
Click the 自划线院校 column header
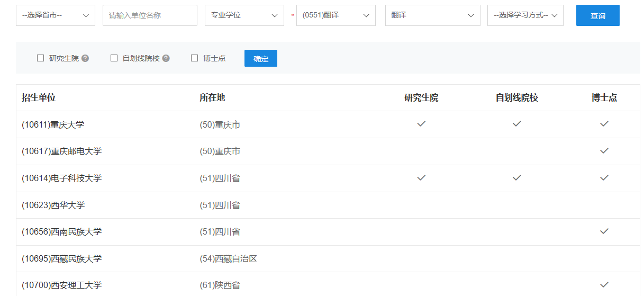click(x=517, y=97)
